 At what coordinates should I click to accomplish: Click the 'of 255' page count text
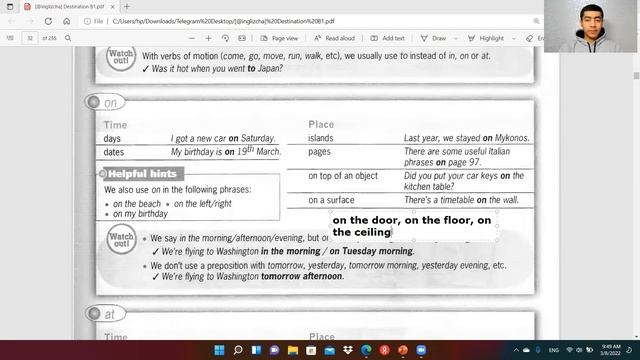[x=49, y=38]
